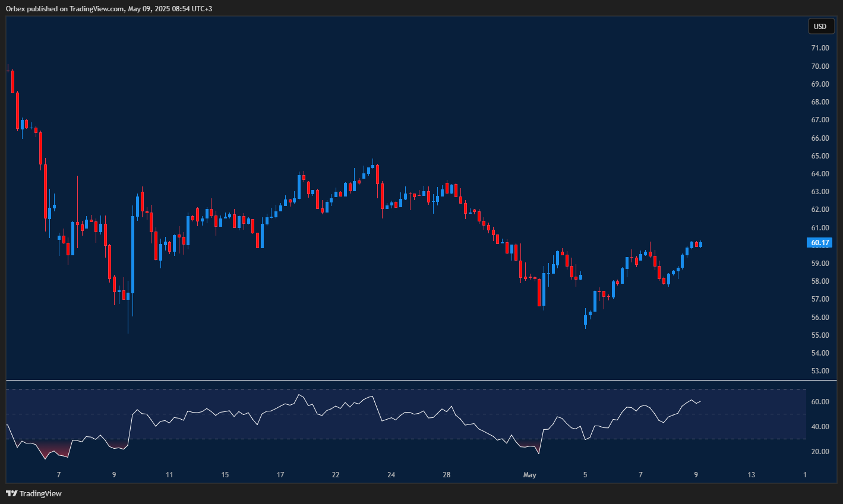Click the 53.00 price axis label
Viewport: 843px width, 504px height.
[x=820, y=371]
